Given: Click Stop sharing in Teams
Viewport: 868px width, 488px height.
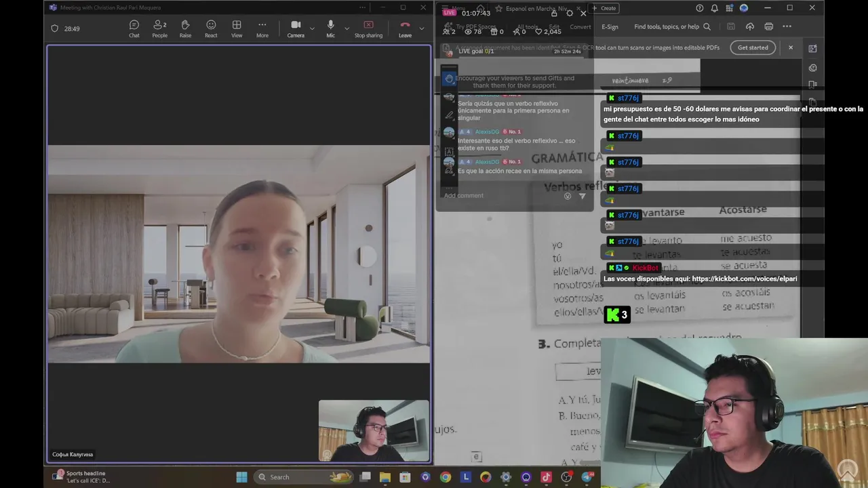Looking at the screenshot, I should [x=368, y=28].
